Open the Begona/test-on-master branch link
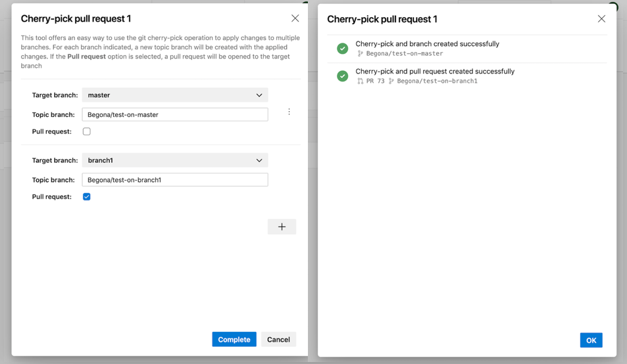Viewport: 627px width, 364px height. pyautogui.click(x=404, y=53)
